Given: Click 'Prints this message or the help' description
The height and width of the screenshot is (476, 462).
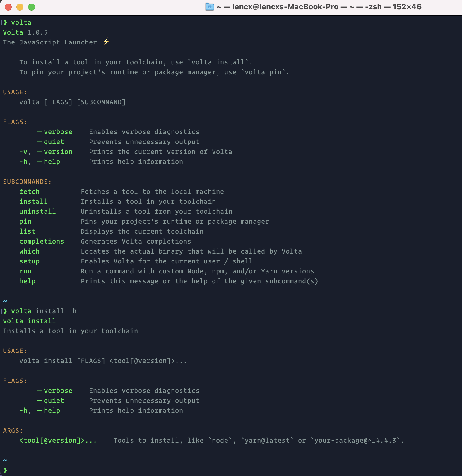Looking at the screenshot, I should (x=199, y=281).
